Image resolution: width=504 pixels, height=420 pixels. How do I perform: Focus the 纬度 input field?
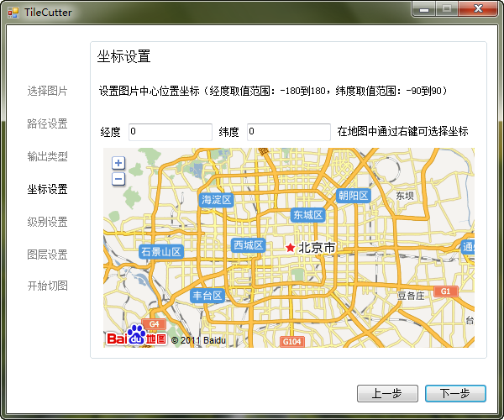tap(289, 132)
